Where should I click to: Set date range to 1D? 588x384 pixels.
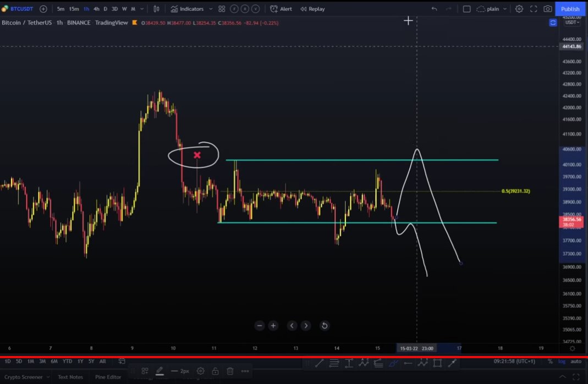tap(8, 361)
